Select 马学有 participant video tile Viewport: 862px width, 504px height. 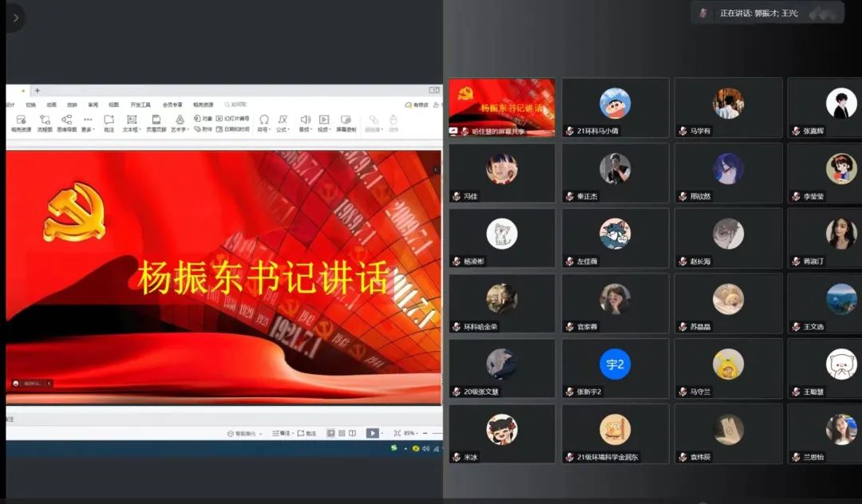[728, 108]
